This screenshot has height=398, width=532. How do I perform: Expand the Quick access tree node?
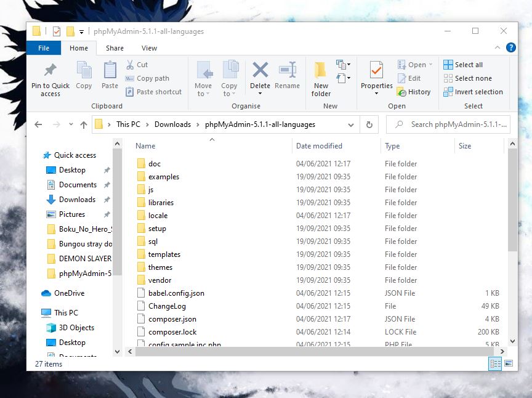[37, 155]
